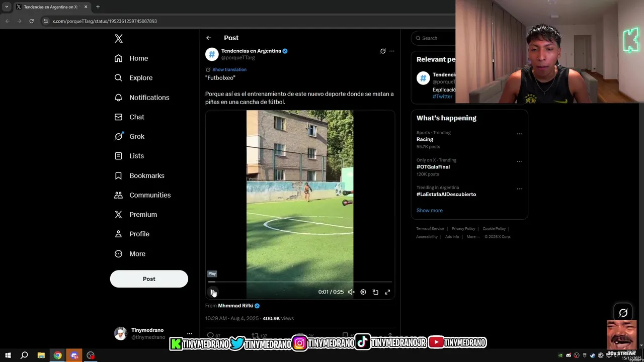Screen dimensions: 644x362
Task: Click the 400.9K Views count
Action: coord(278,318)
